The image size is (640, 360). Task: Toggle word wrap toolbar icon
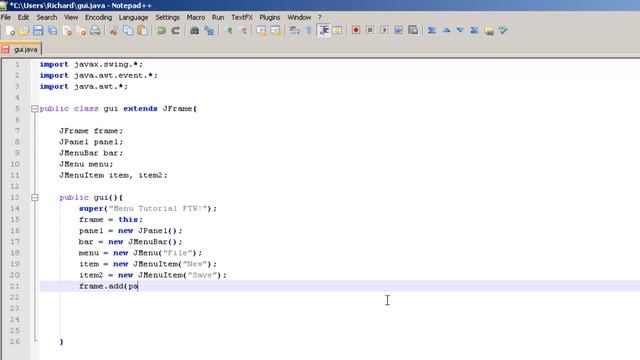pos(294,31)
